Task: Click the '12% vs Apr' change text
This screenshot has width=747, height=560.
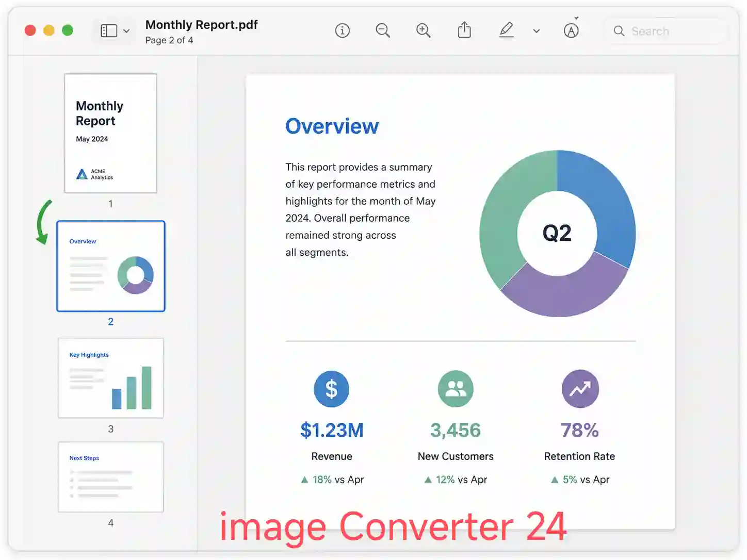Action: pyautogui.click(x=461, y=480)
